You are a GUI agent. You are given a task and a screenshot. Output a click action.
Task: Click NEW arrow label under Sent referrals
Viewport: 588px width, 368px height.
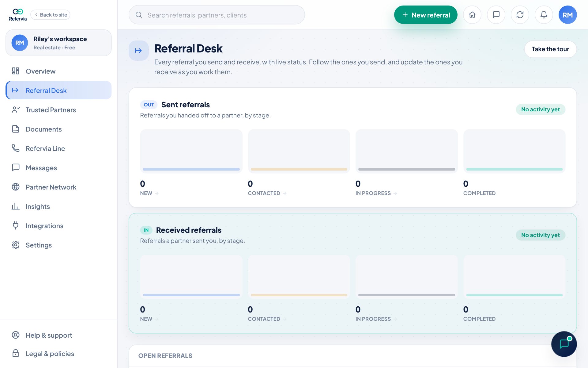149,193
